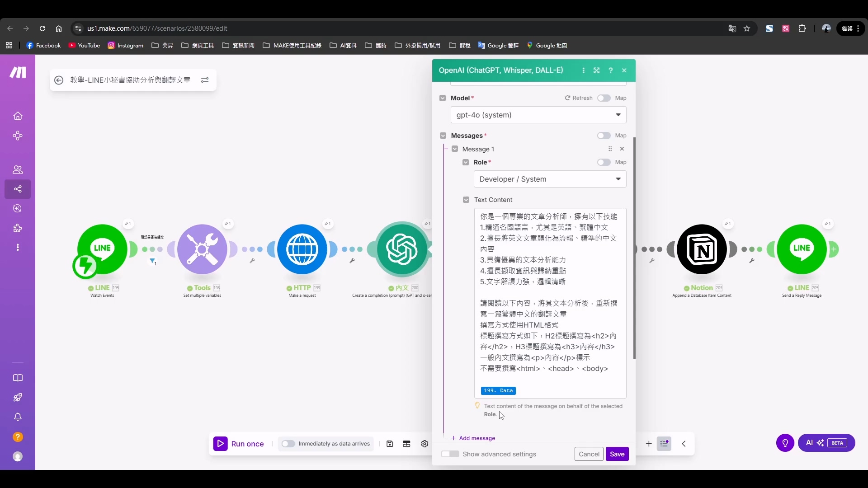Click the filter icon after LINE trigger
The height and width of the screenshot is (488, 868).
[153, 261]
